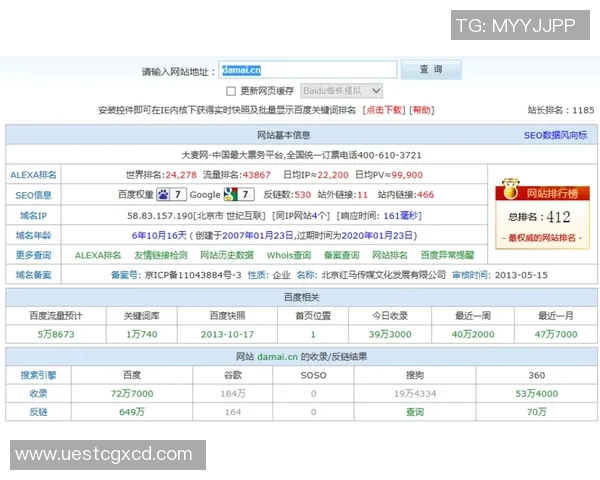Click the 更多查询 row header
This screenshot has width=600, height=480.
tap(33, 255)
